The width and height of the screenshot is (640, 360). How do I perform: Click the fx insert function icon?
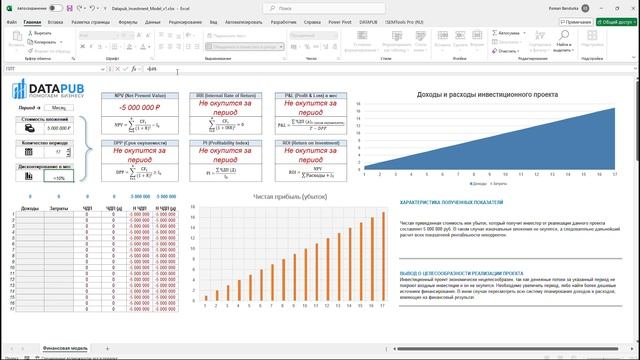coord(133,69)
